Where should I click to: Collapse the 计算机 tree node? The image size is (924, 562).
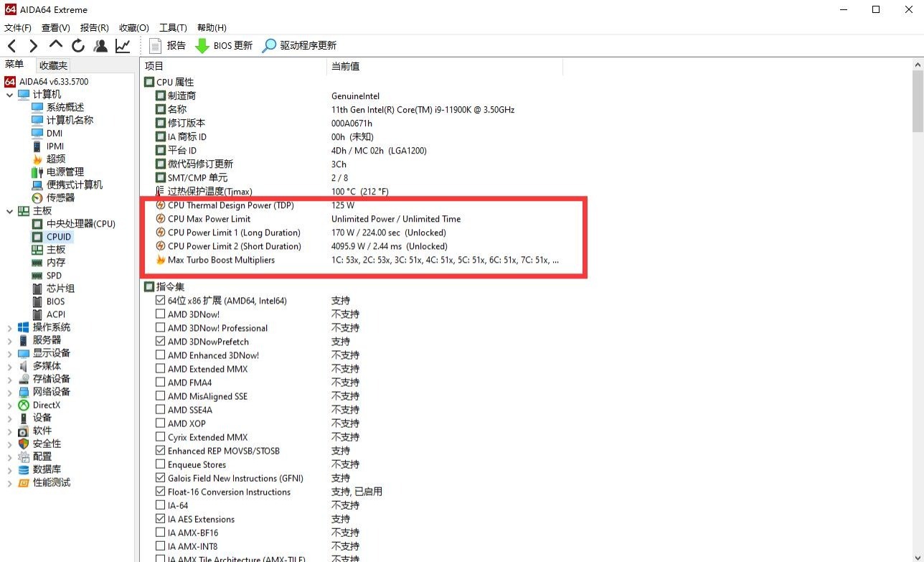tap(9, 95)
